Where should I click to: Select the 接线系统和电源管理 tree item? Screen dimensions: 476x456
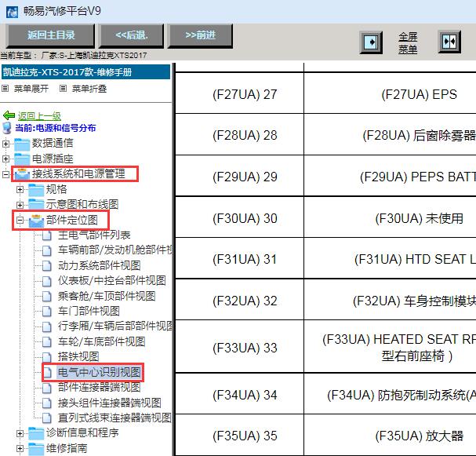coord(78,173)
